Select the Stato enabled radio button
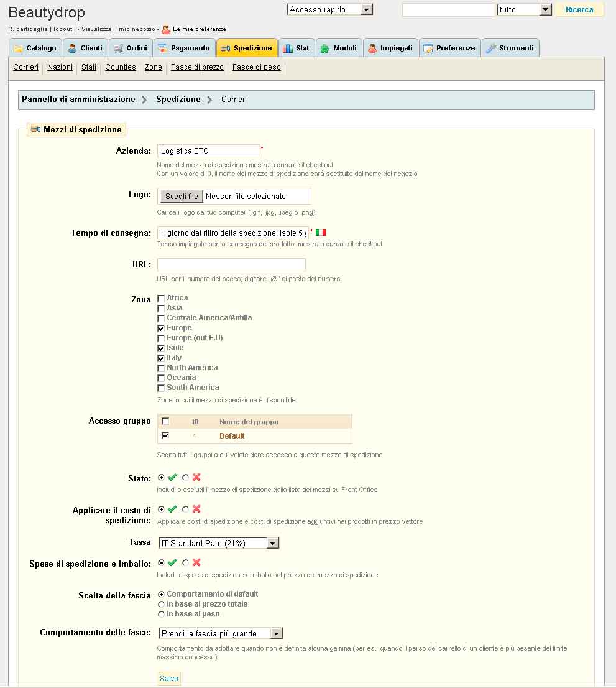The image size is (616, 688). coord(162,477)
